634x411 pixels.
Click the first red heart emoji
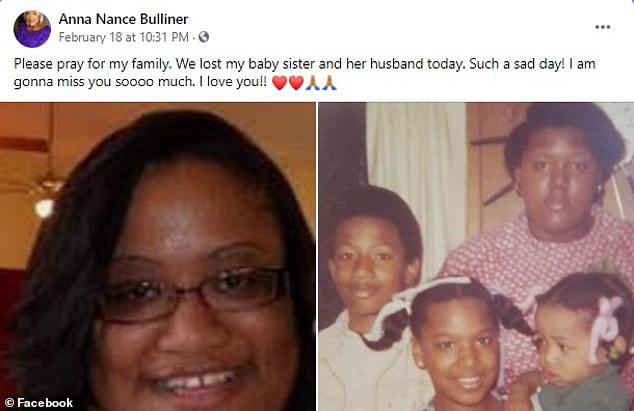tap(279, 83)
